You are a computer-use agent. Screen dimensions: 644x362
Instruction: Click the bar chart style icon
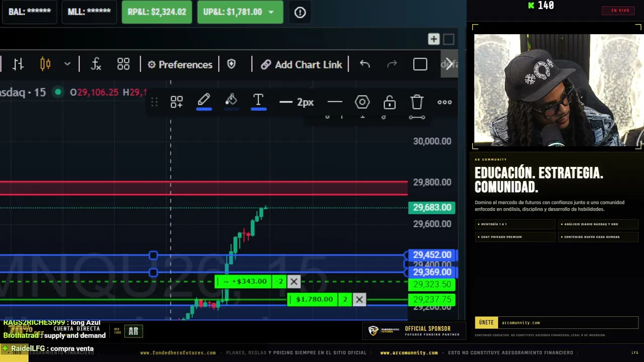click(18, 64)
